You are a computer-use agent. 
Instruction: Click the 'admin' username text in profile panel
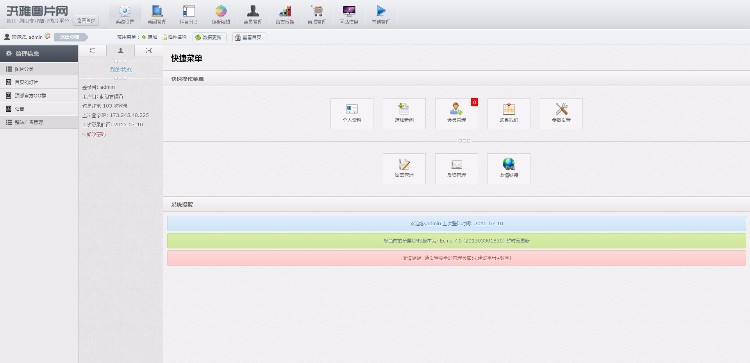tap(108, 88)
